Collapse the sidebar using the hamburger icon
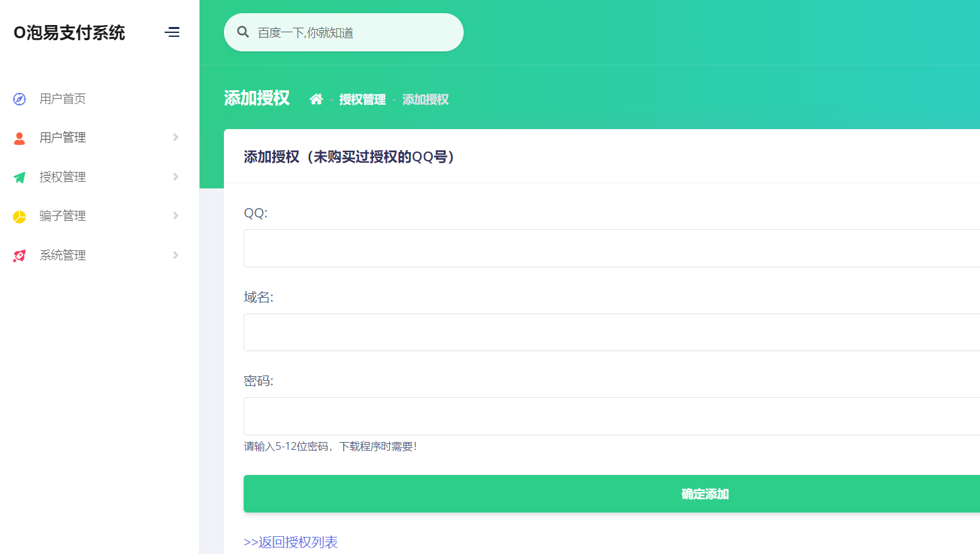 click(173, 32)
